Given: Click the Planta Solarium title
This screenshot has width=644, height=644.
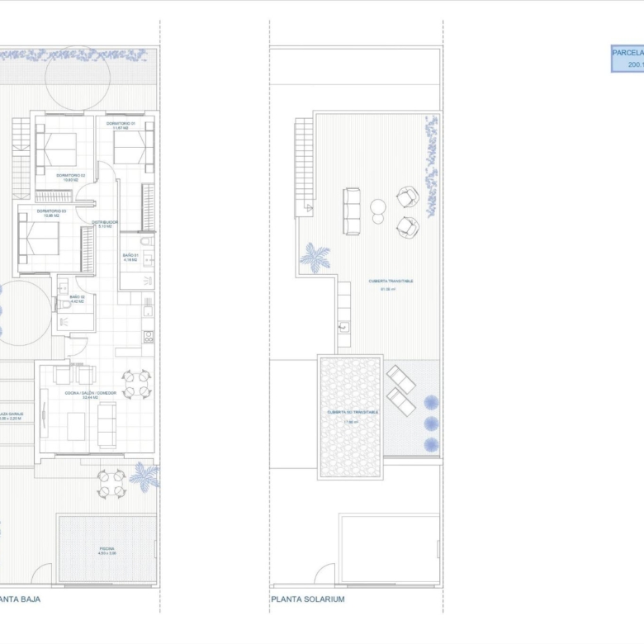Looking at the screenshot, I should coord(308,599).
